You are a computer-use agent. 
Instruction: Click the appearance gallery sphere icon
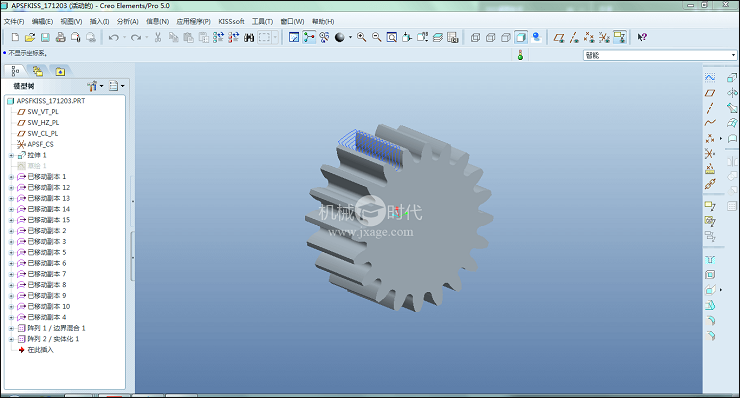pyautogui.click(x=339, y=37)
